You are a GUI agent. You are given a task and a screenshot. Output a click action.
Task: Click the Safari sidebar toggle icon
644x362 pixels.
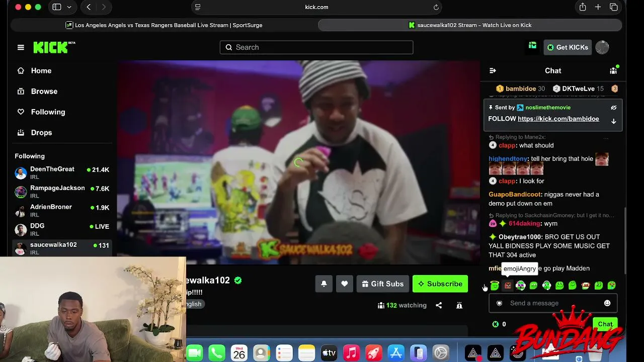57,7
